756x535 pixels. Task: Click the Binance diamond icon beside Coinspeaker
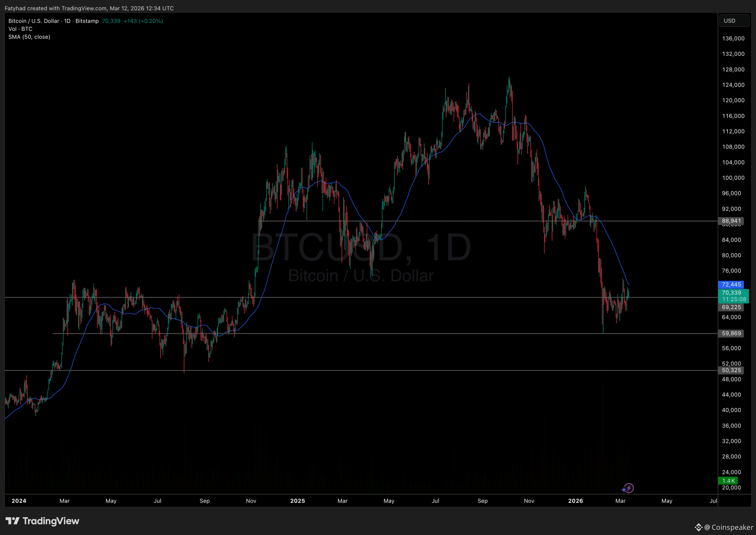pyautogui.click(x=698, y=527)
